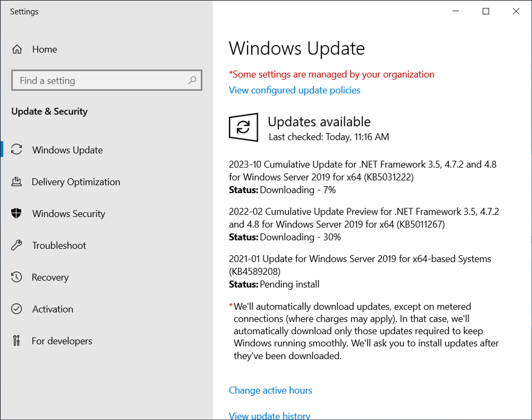Click the 'Pending install' status text
The width and height of the screenshot is (532, 420).
coord(290,284)
